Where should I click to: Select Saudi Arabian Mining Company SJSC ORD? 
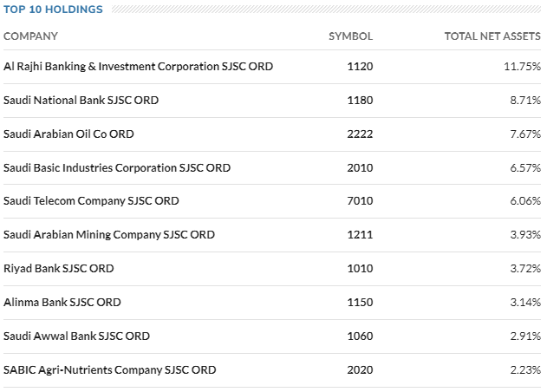point(109,234)
